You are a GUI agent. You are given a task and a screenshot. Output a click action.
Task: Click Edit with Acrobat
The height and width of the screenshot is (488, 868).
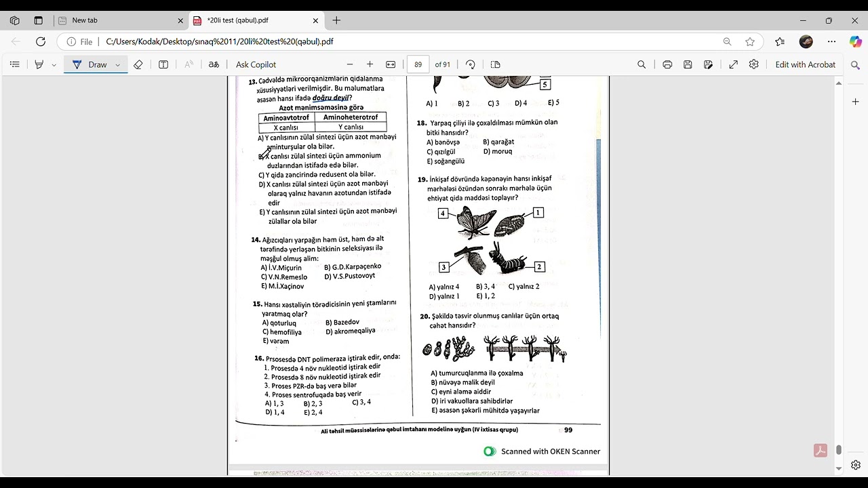coord(806,64)
